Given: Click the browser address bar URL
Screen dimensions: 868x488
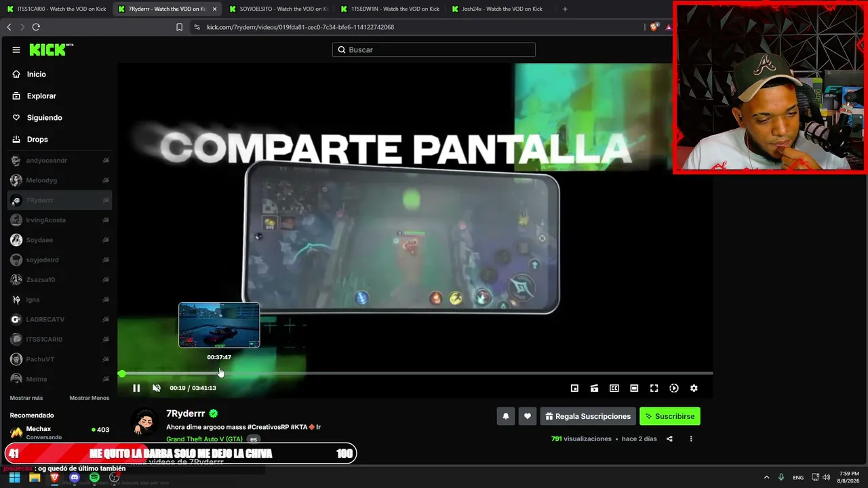Looking at the screenshot, I should [x=300, y=27].
